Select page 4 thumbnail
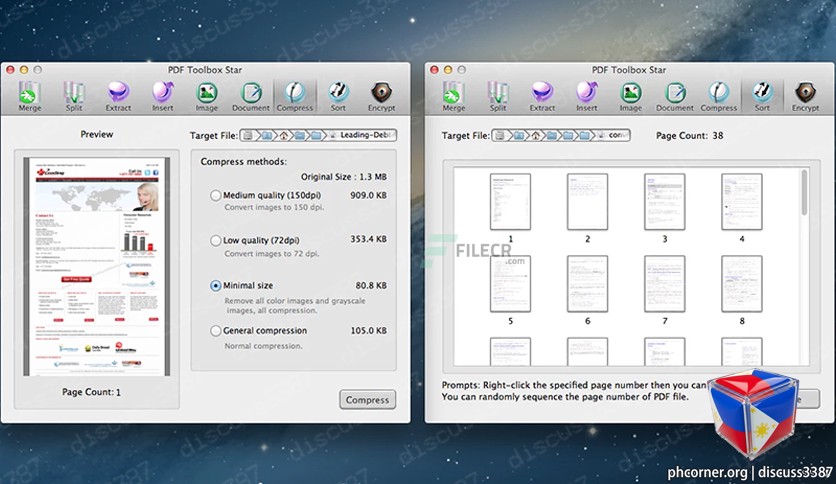 coord(742,201)
